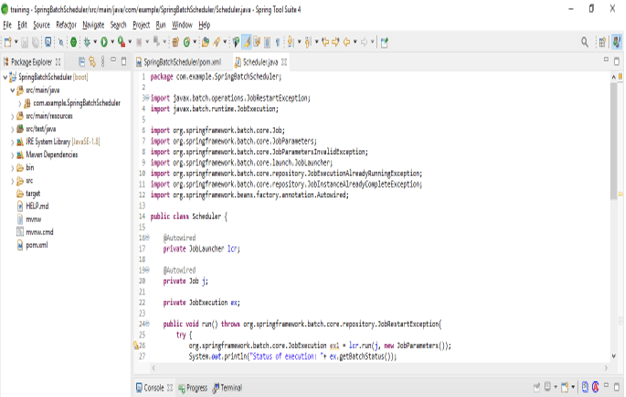Click the Run Last Tool icon

pyautogui.click(x=121, y=42)
